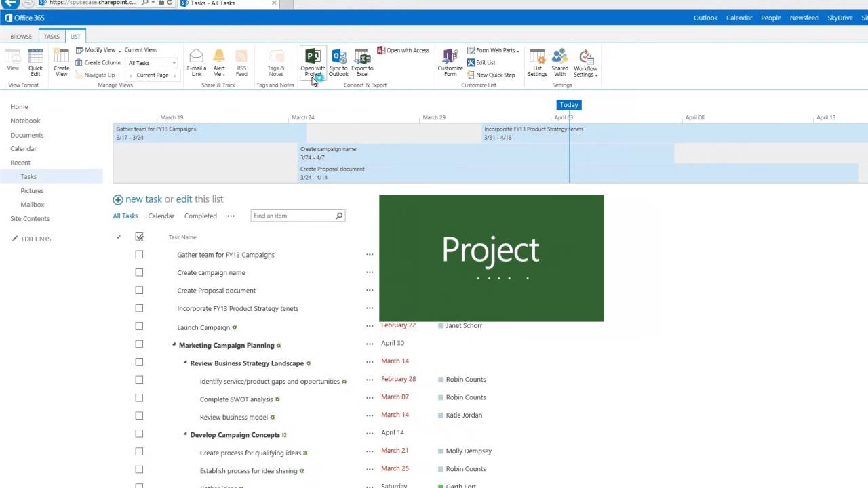The width and height of the screenshot is (868, 488).
Task: Open the list with Project icon
Action: click(x=313, y=63)
